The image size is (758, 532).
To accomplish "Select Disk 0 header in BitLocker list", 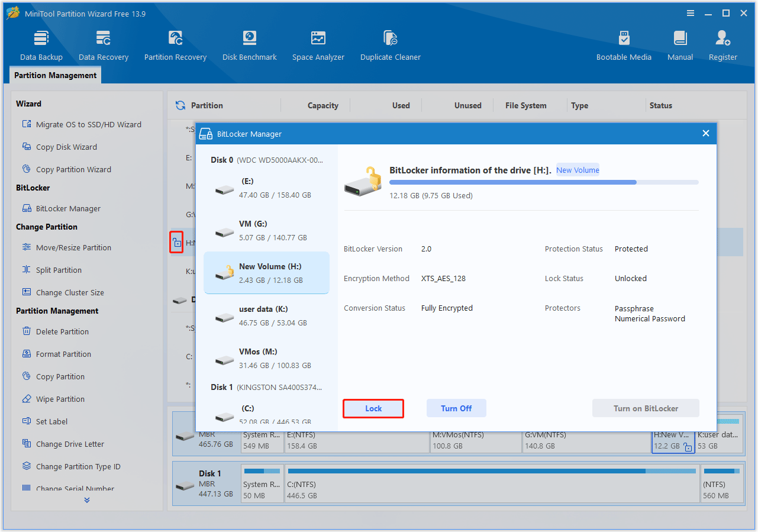I will tap(267, 160).
